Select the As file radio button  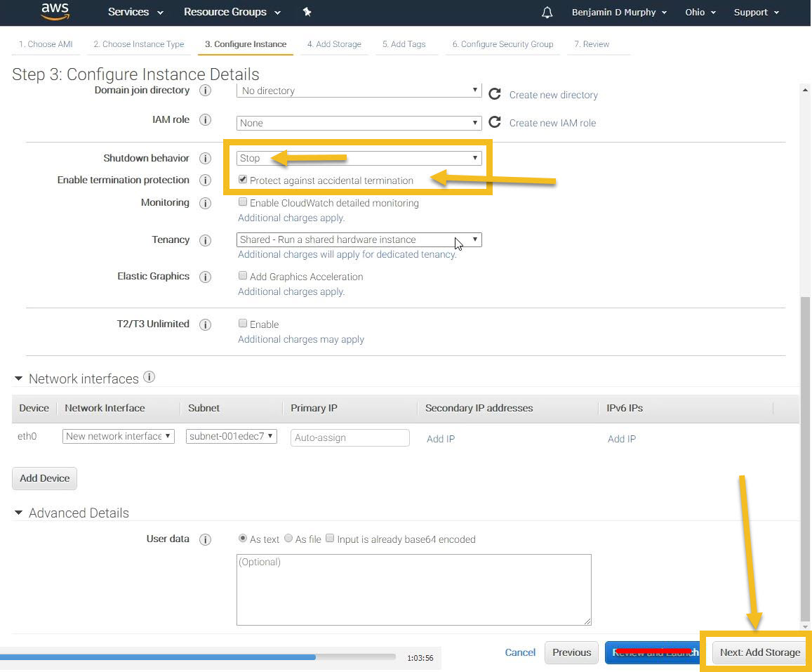(x=288, y=539)
